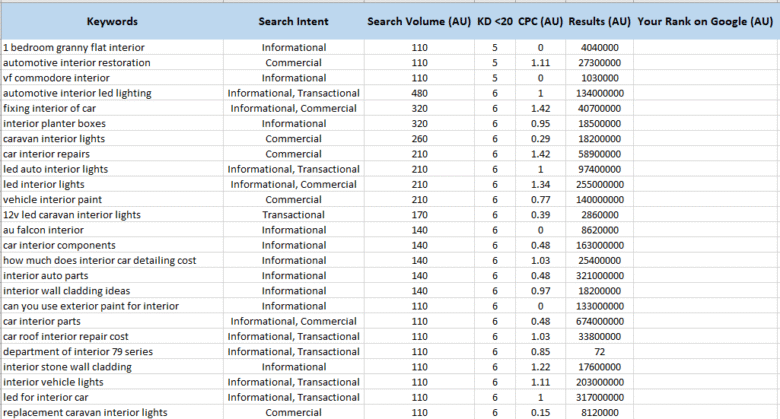Image resolution: width=780 pixels, height=419 pixels.
Task: Select the 'interior auto parts' cell
Action: [112, 276]
